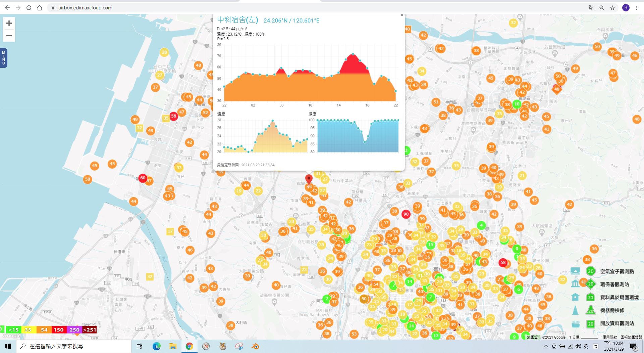Open the 使用條款 terms link
Screen dimensions: 644x353
point(609,337)
